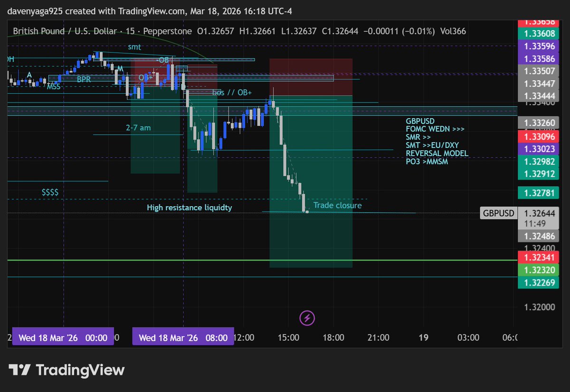The width and height of the screenshot is (570, 392).
Task: Click the 15:00 label on time axis
Action: (x=288, y=338)
